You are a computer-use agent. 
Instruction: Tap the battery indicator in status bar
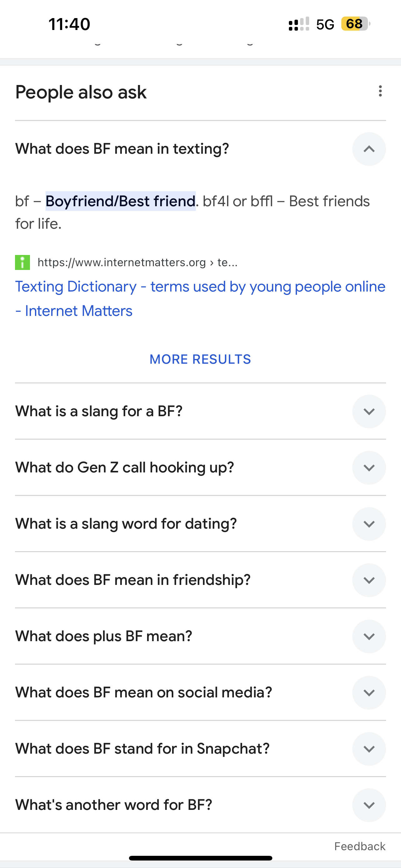point(355,24)
